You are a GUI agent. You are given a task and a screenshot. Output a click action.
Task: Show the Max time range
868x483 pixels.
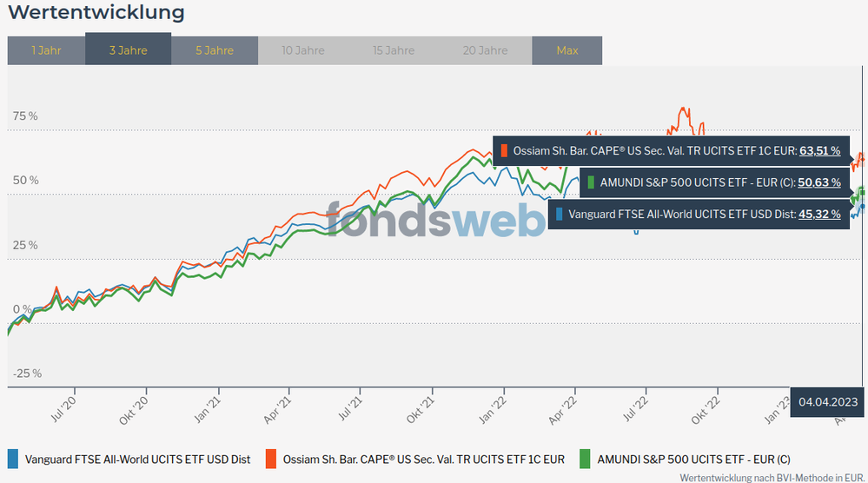pos(567,50)
